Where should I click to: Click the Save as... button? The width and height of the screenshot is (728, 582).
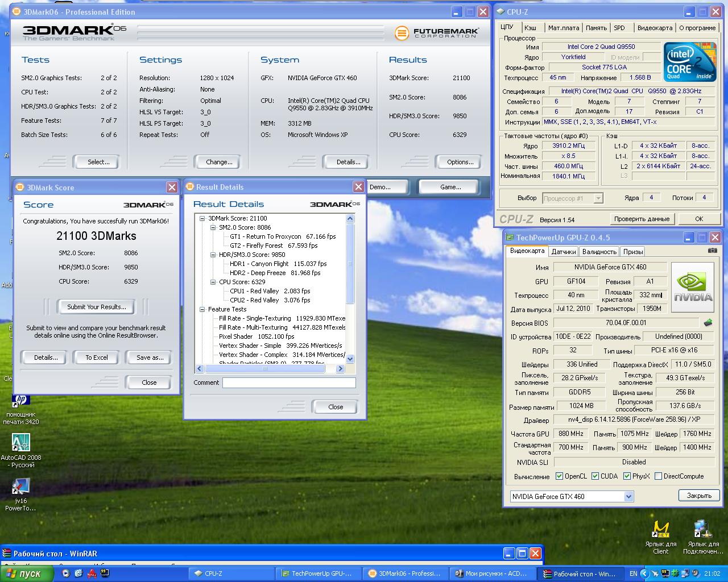click(150, 357)
